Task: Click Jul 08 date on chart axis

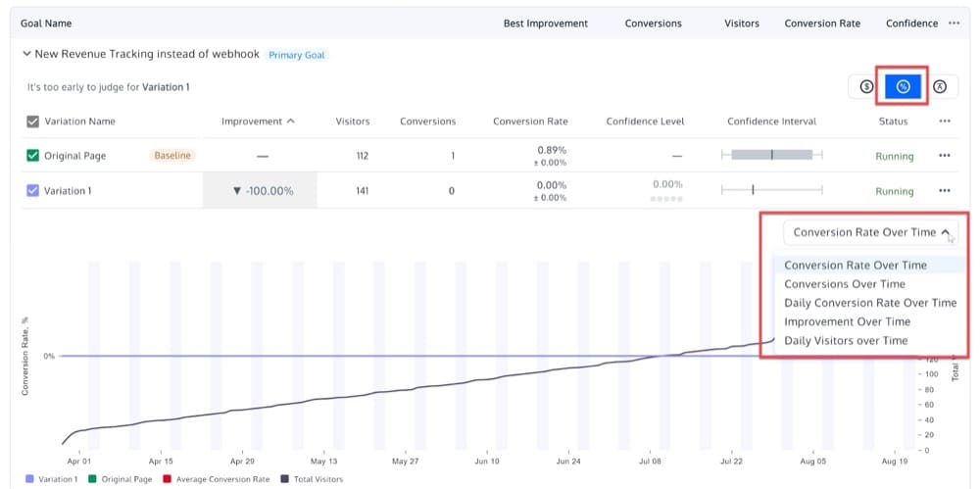Action: tap(650, 461)
